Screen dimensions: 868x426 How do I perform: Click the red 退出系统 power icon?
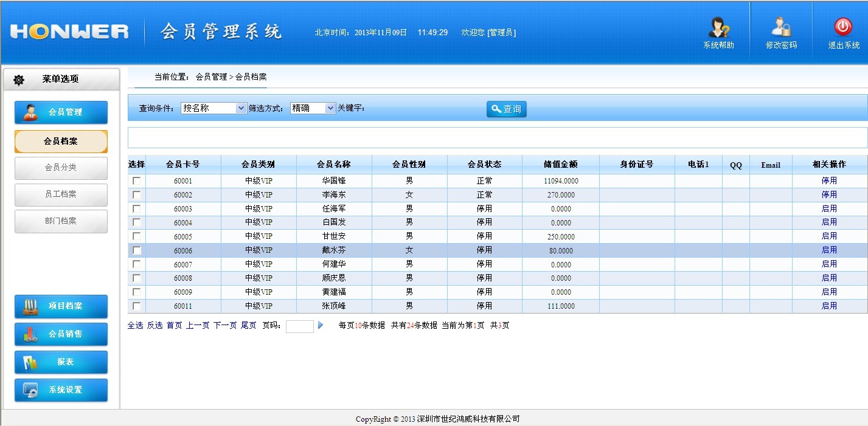843,27
